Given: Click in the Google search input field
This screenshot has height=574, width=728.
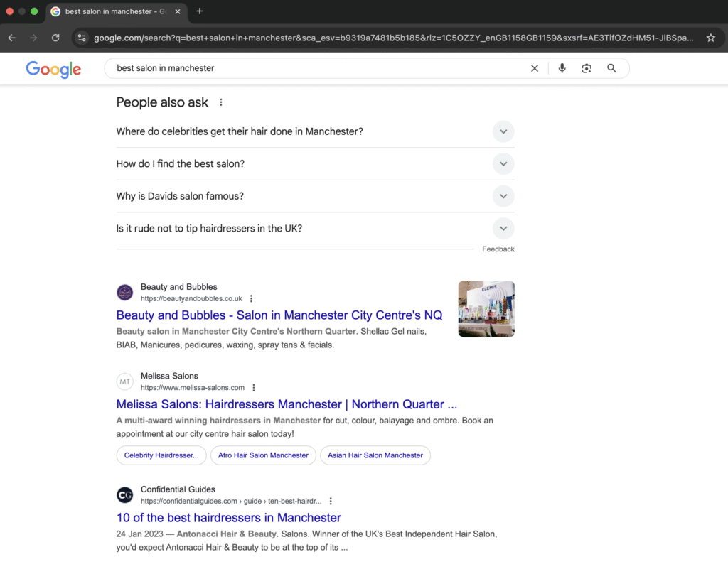Looking at the screenshot, I should pos(321,68).
